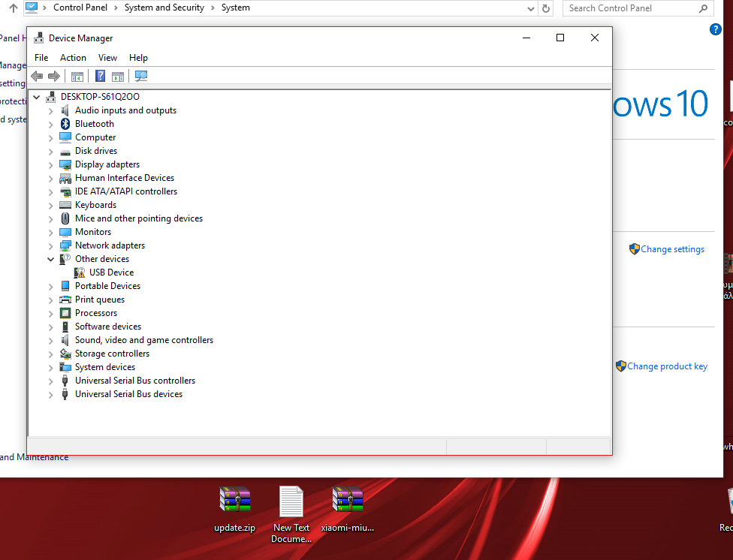Image resolution: width=733 pixels, height=560 pixels.
Task: Toggle the console tree toolbar icon
Action: tap(77, 76)
